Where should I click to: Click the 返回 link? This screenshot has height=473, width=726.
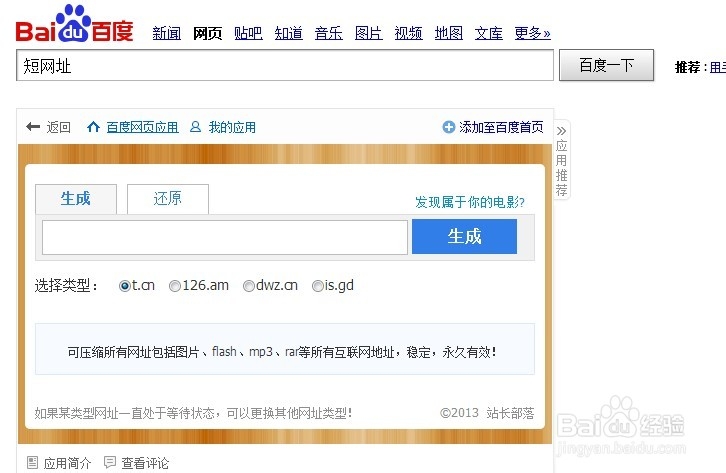click(x=58, y=127)
